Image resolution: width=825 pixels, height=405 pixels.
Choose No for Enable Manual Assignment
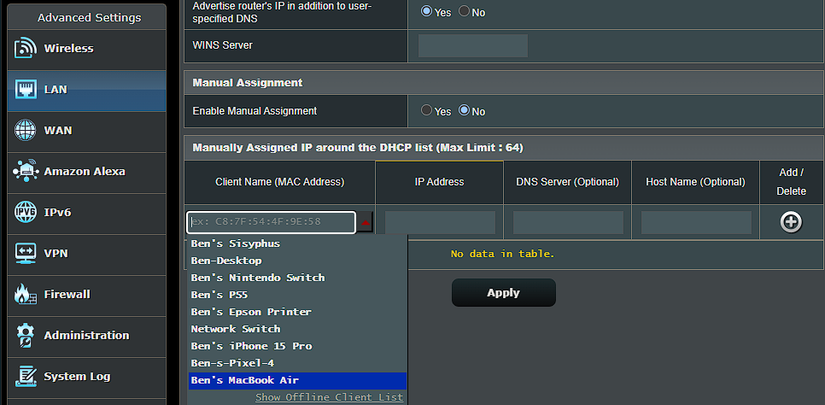[464, 110]
